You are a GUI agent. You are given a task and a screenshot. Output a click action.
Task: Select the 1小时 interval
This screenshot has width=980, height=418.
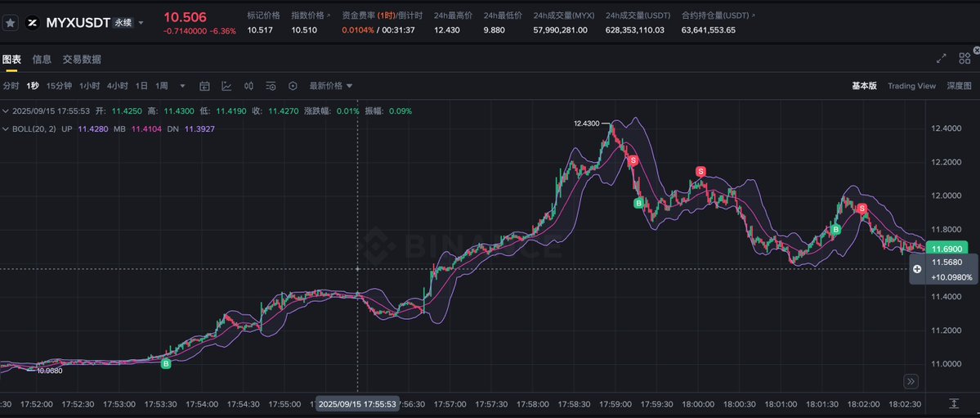pos(89,86)
